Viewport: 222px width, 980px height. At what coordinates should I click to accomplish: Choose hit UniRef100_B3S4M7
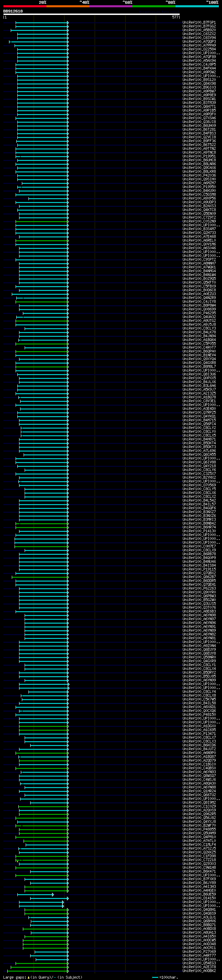[199, 229]
